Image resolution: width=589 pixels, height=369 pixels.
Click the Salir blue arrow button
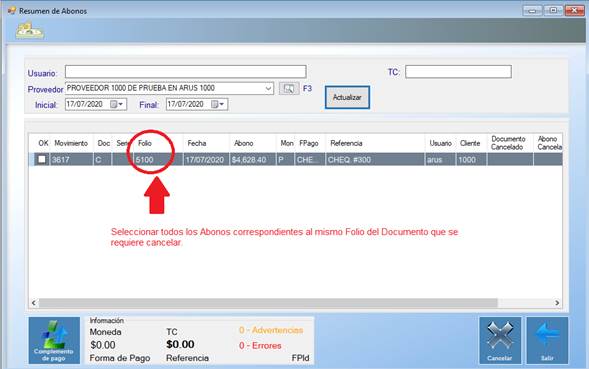coord(547,340)
